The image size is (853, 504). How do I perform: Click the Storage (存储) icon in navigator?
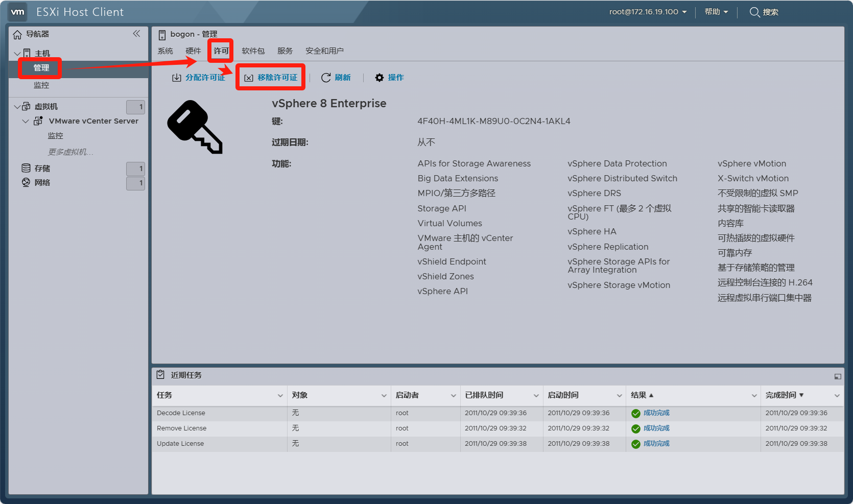point(26,168)
